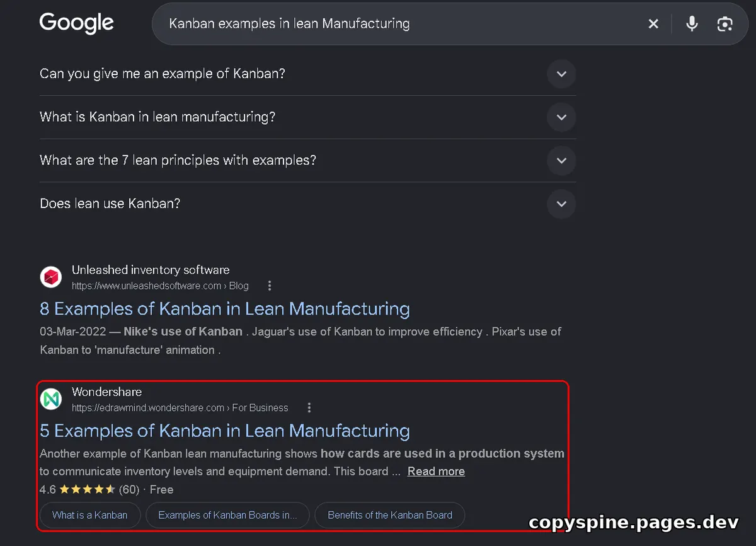Viewport: 756px width, 546px height.
Task: Open "5 Examples of Kanban in Lean Manufacturing" link
Action: [225, 431]
